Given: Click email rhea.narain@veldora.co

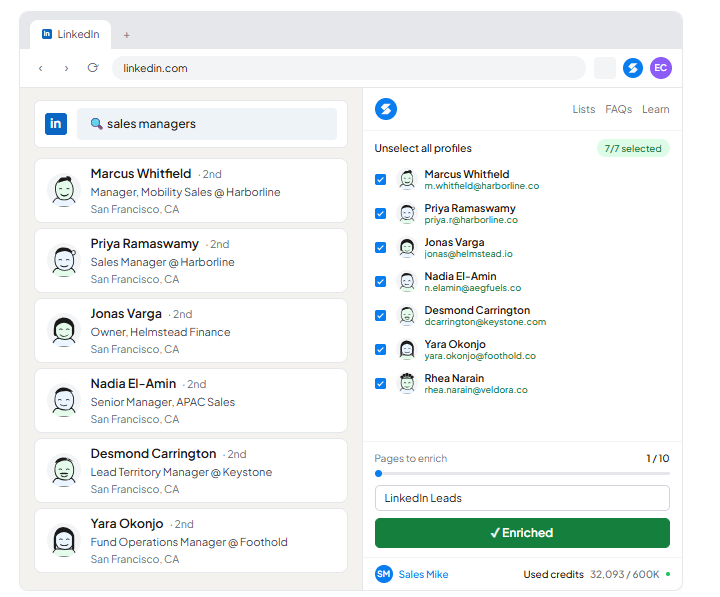Looking at the screenshot, I should click(x=476, y=390).
